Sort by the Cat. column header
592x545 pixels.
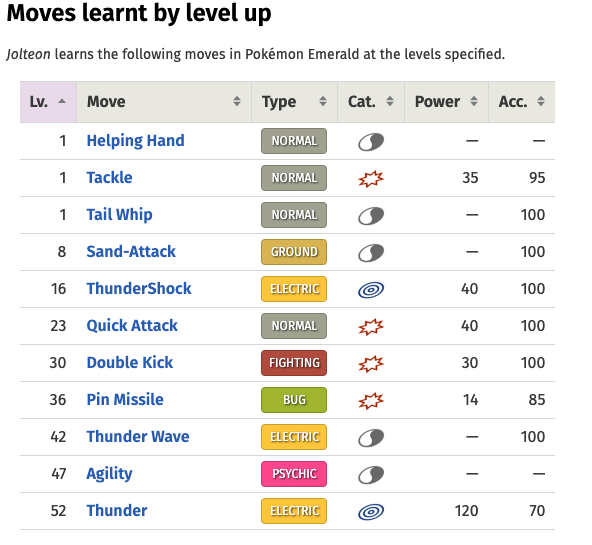point(371,102)
